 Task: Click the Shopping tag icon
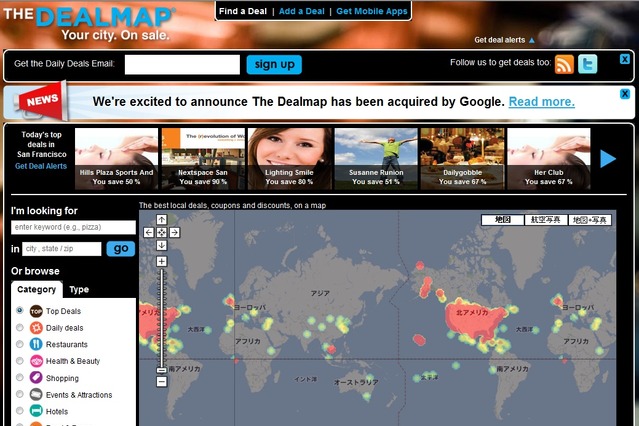[36, 377]
